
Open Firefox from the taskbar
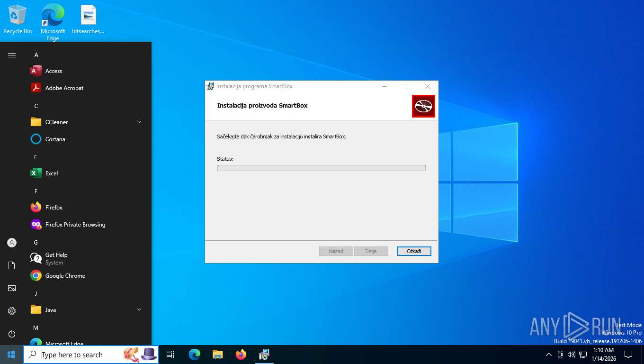pyautogui.click(x=241, y=355)
